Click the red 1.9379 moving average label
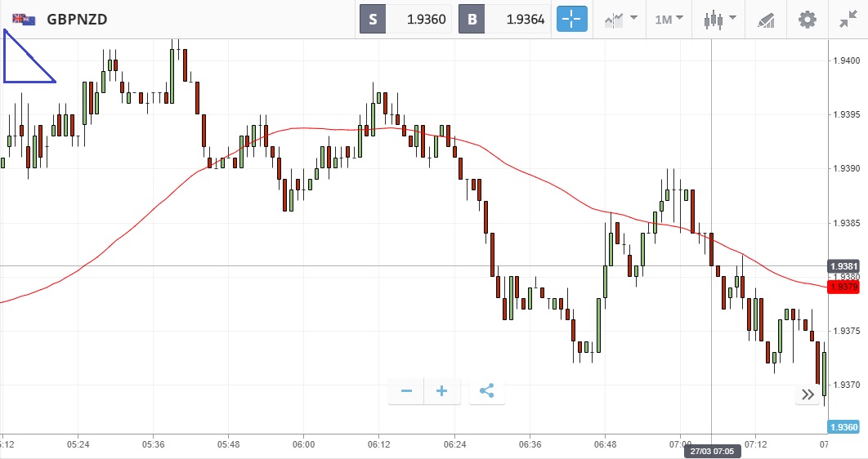This screenshot has width=868, height=459. [843, 287]
